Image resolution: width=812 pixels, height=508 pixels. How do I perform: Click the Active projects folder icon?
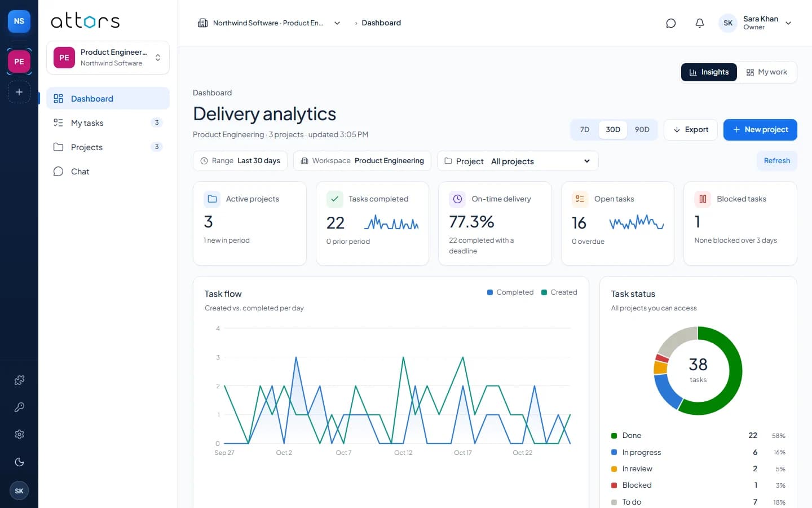pyautogui.click(x=212, y=199)
